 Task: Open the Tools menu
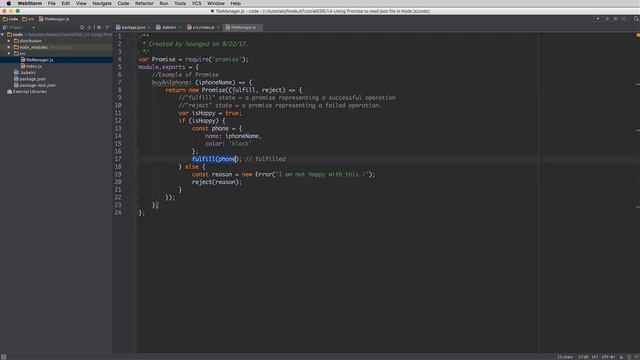point(180,3)
